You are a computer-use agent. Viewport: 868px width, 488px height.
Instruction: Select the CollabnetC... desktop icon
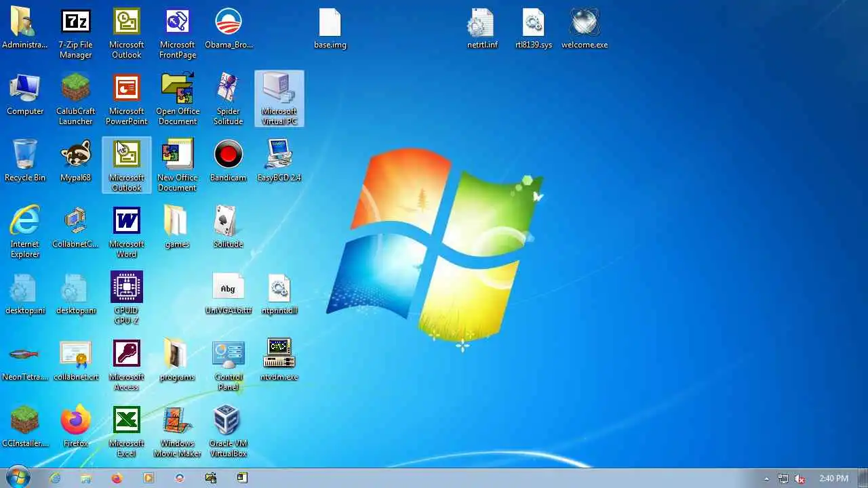tap(75, 228)
